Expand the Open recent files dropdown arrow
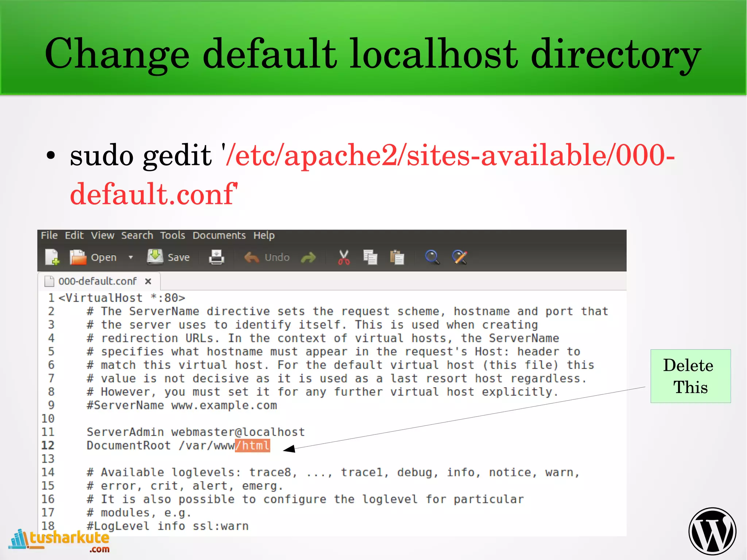 click(131, 257)
